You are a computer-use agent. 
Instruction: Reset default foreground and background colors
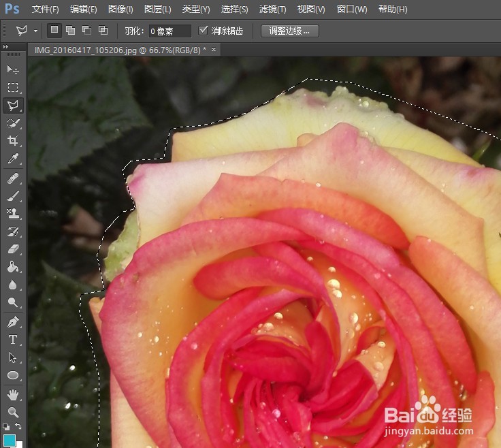(5, 427)
